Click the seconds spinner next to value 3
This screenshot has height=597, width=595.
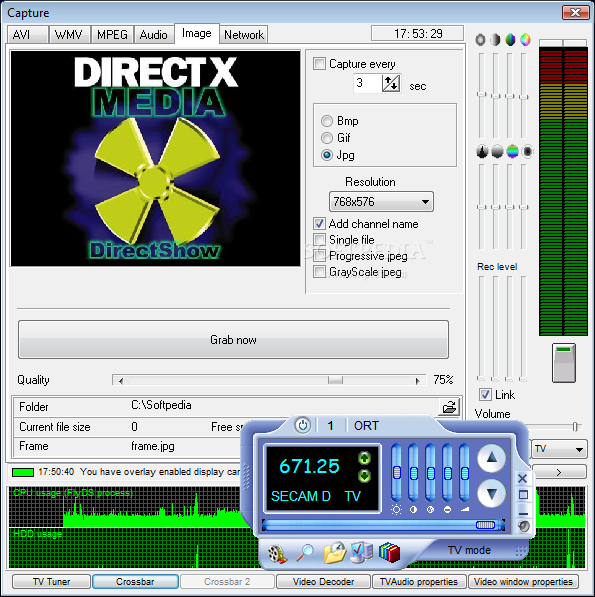[391, 83]
